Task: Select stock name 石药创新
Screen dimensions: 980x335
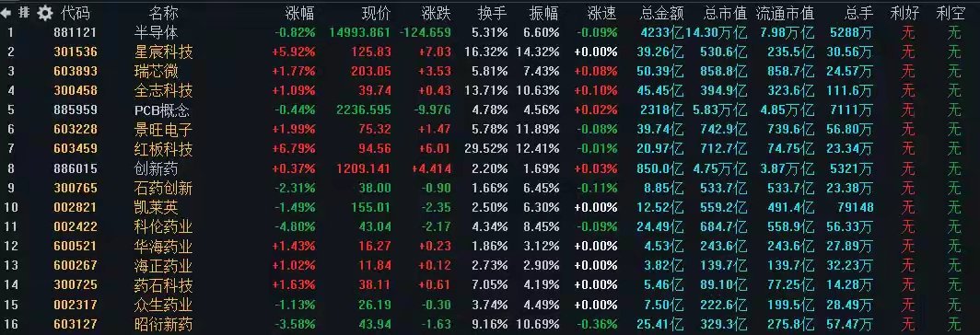Action: [163, 188]
